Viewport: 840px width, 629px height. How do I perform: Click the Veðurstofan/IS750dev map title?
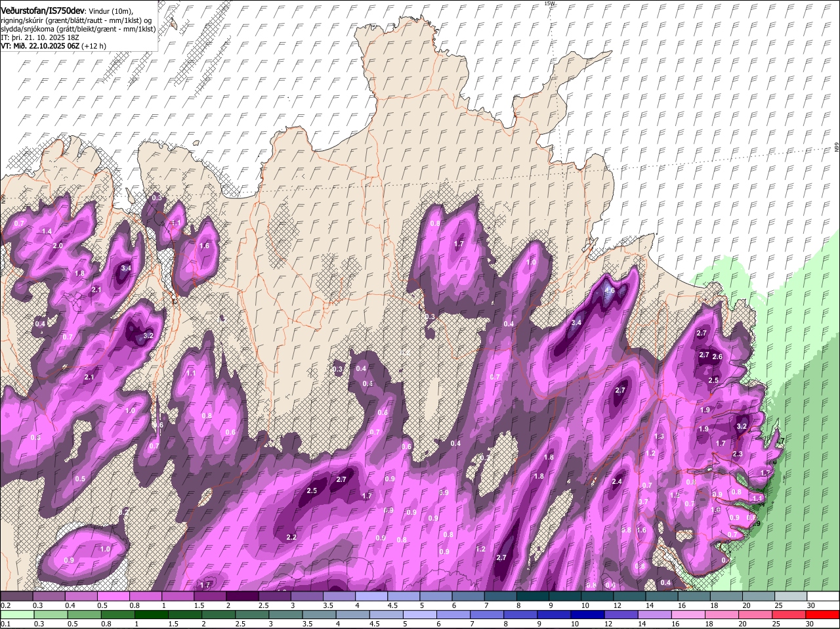43,11
